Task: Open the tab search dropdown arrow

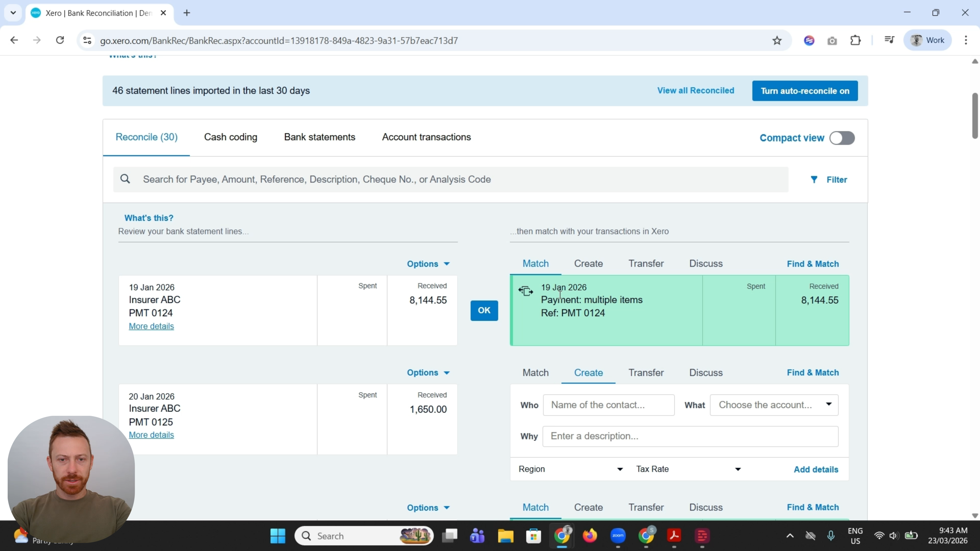Action: [x=13, y=13]
